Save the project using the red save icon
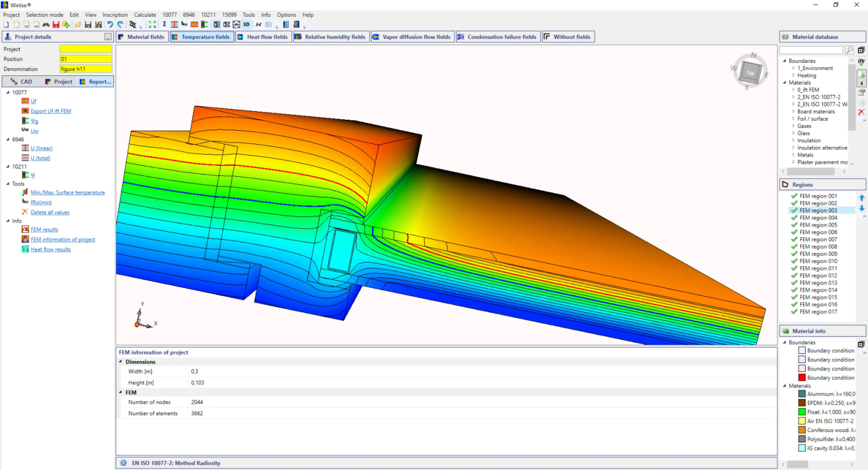This screenshot has width=868, height=470. coord(56,24)
